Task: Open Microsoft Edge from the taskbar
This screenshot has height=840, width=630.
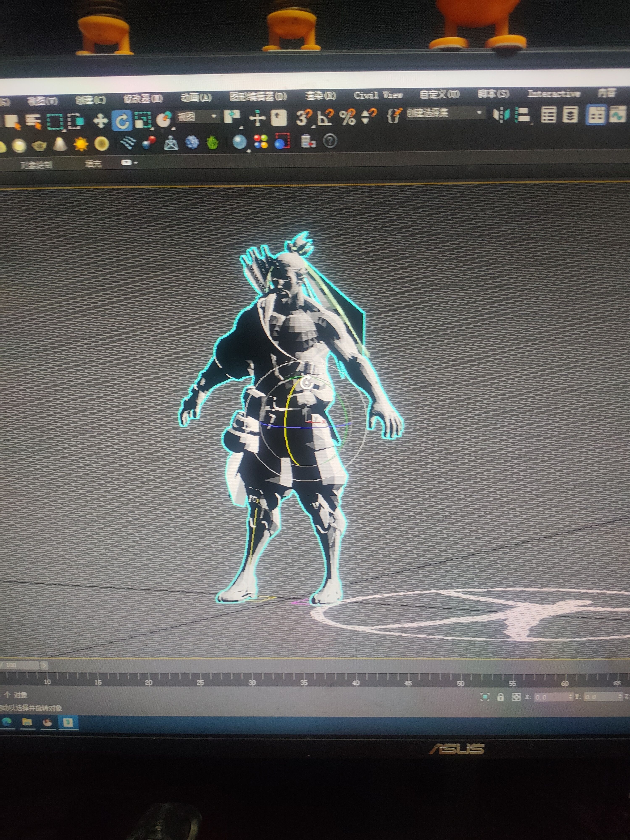Action: (x=7, y=722)
